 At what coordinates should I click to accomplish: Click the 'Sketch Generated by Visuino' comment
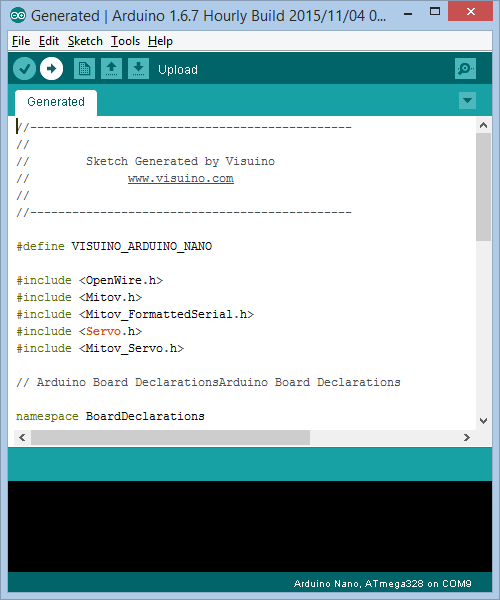click(180, 161)
